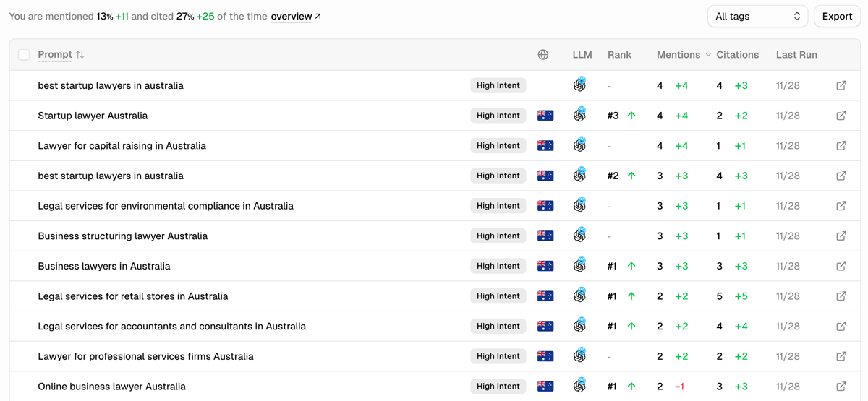Viewport: 868px width, 401px height.
Task: Open the overview link
Action: (295, 16)
